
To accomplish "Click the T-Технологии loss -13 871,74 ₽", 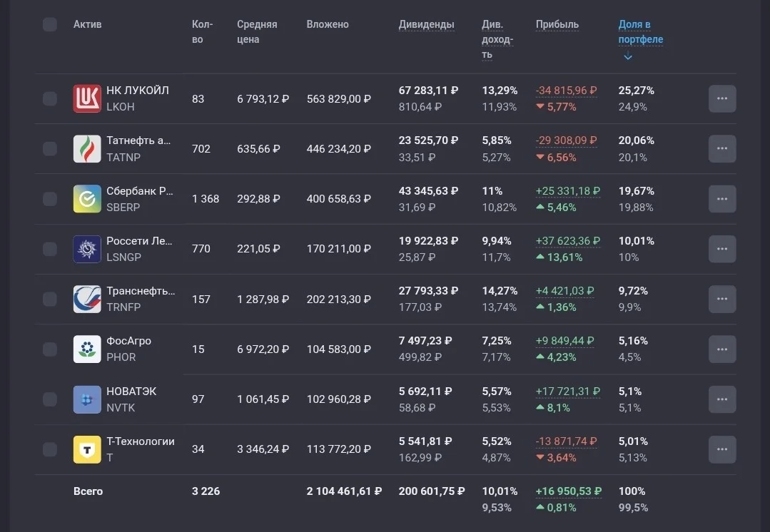I will (x=566, y=441).
